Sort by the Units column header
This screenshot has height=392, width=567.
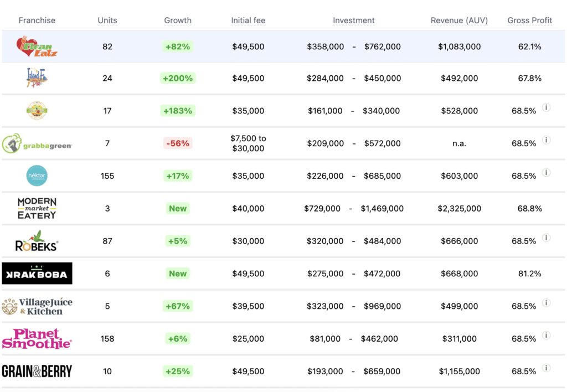107,20
